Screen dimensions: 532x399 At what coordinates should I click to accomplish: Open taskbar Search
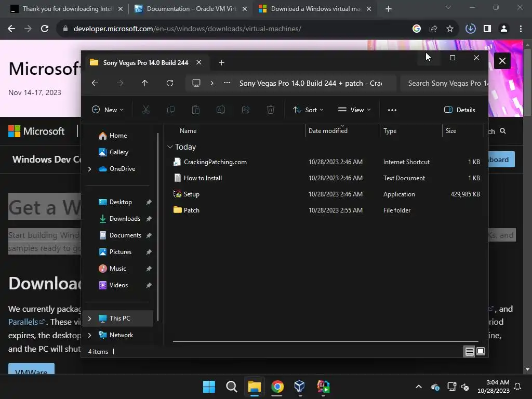(x=231, y=387)
